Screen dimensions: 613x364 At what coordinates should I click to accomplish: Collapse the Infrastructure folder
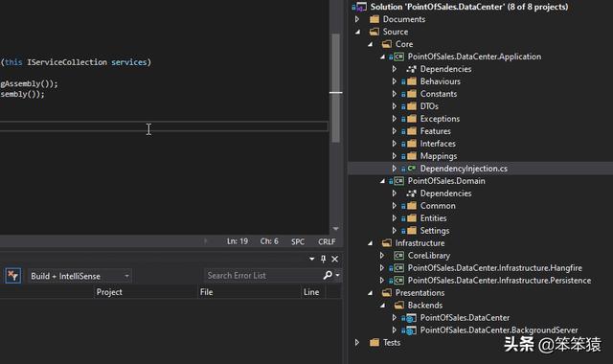(370, 243)
